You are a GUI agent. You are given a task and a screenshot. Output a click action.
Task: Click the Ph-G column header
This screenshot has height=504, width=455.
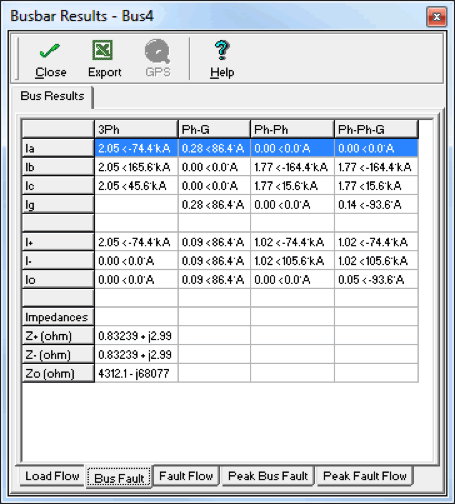[214, 129]
